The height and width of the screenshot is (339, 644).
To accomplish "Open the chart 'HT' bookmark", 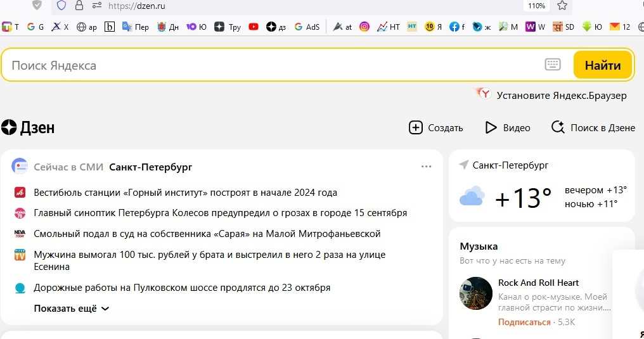I will [x=389, y=27].
